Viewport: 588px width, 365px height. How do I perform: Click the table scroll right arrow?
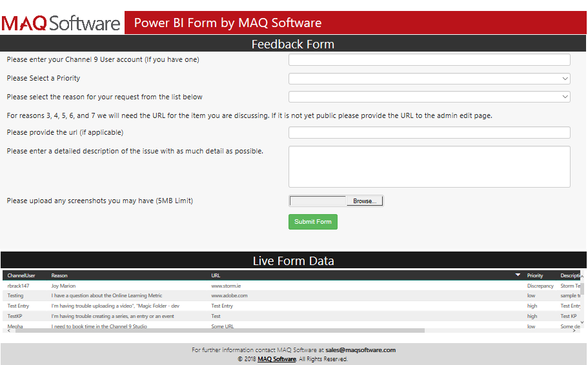[574, 331]
